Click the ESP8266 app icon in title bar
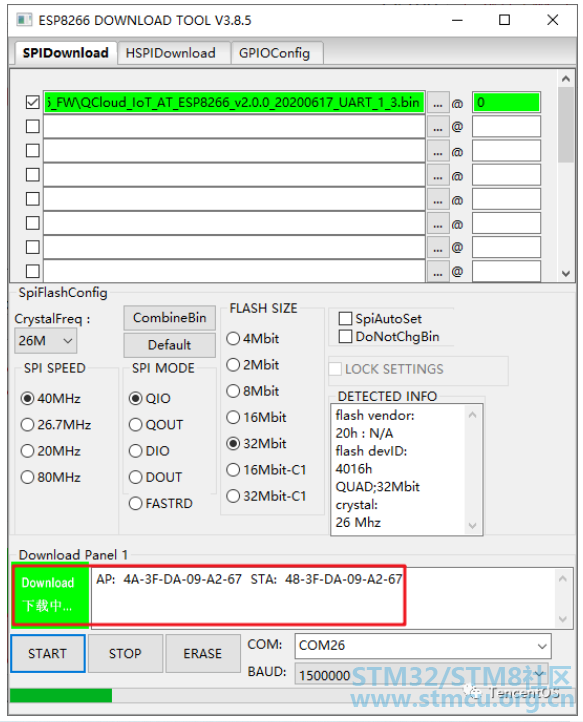The width and height of the screenshot is (583, 722). click(x=24, y=20)
